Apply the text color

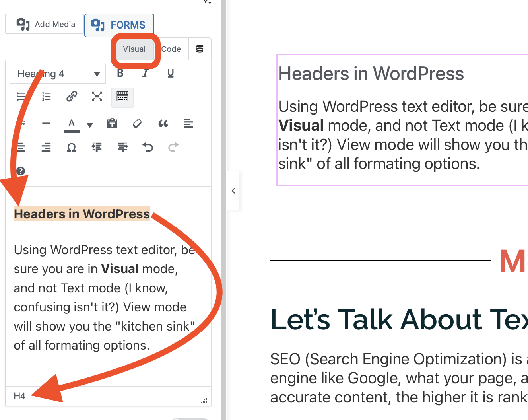(x=72, y=124)
